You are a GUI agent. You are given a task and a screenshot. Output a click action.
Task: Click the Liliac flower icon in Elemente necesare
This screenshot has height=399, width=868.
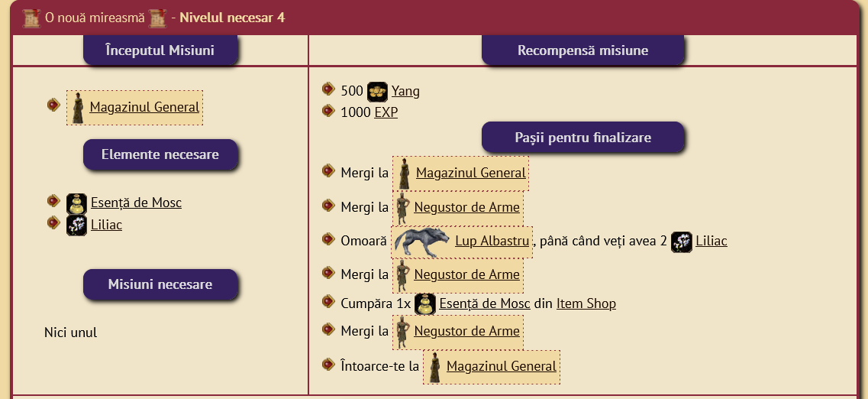[x=76, y=225]
